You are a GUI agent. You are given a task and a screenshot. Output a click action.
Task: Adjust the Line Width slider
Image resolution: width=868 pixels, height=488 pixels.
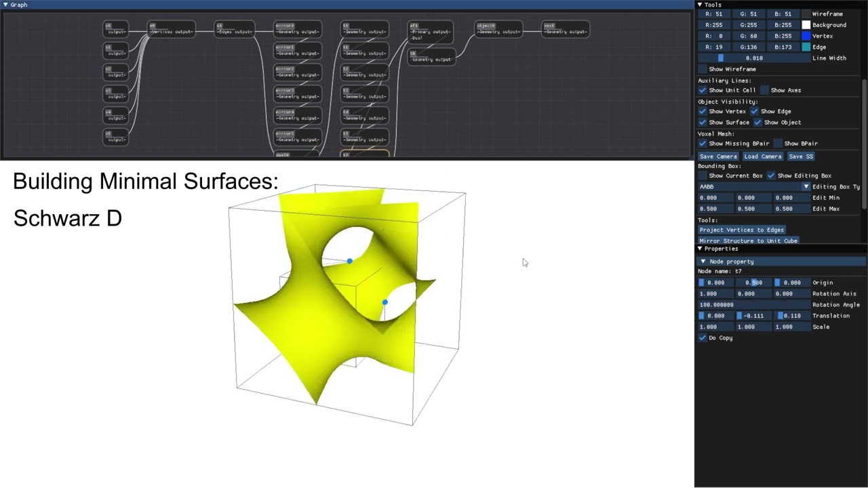pyautogui.click(x=754, y=58)
